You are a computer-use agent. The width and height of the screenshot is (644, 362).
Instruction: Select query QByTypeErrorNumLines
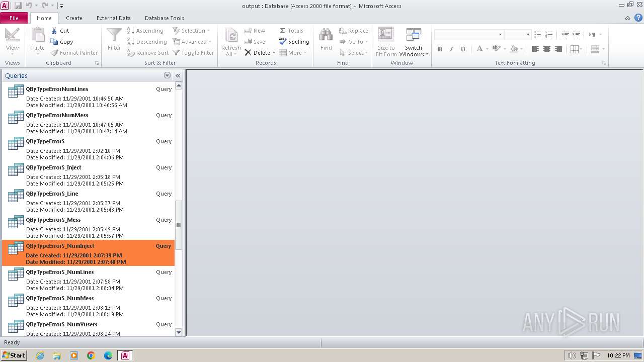[88, 96]
